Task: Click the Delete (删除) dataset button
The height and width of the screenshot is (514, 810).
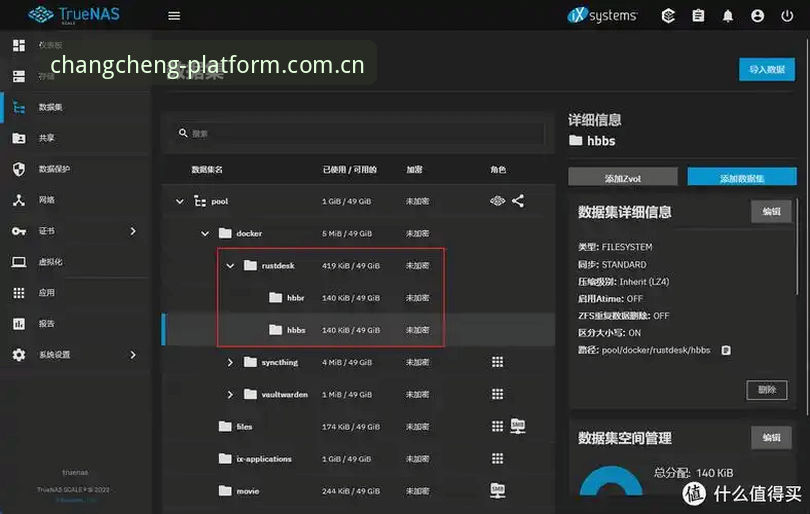Action: [767, 390]
